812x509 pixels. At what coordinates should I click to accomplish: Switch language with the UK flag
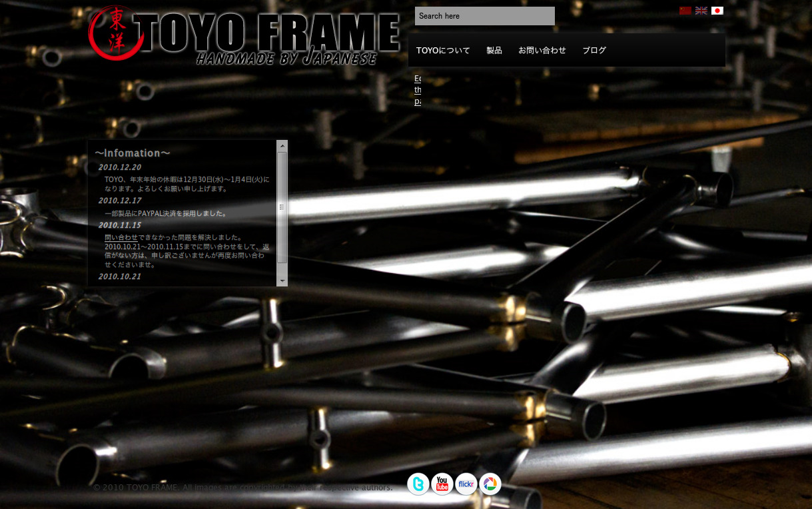coord(701,11)
